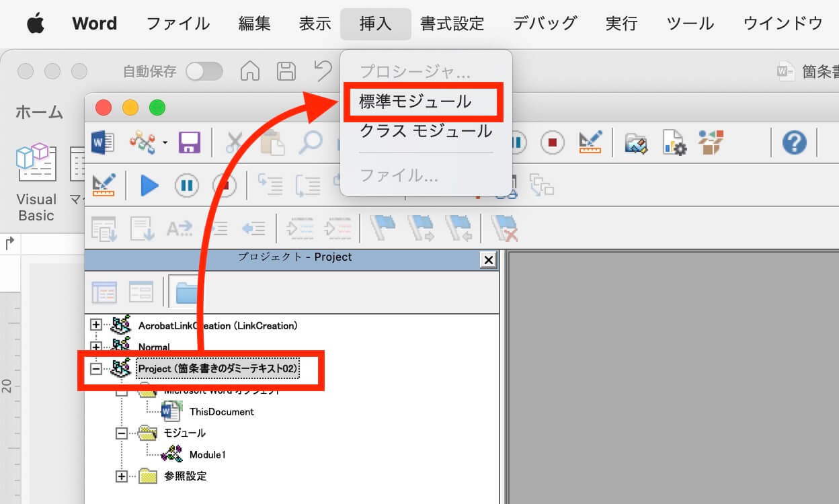Click the List Constants icon

tap(142, 228)
